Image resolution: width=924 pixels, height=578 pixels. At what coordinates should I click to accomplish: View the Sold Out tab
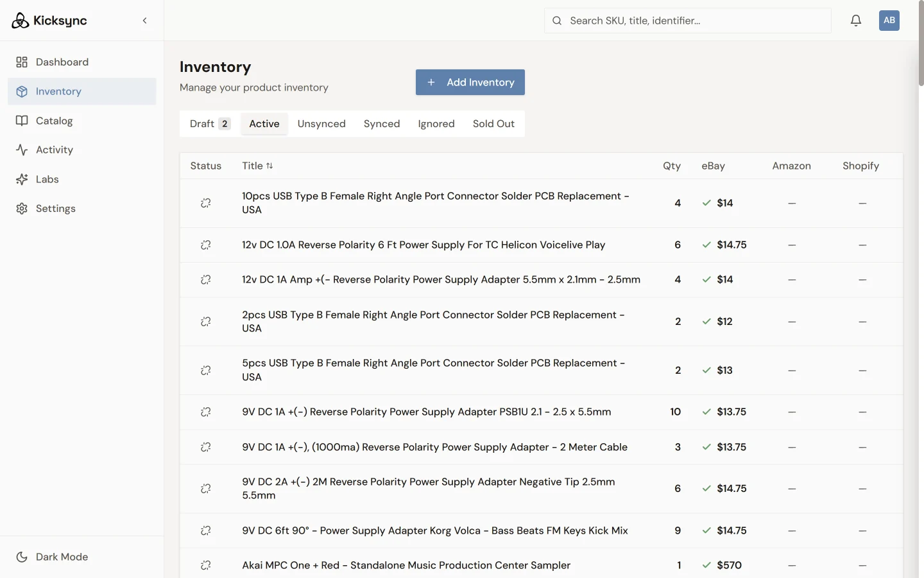[493, 124]
